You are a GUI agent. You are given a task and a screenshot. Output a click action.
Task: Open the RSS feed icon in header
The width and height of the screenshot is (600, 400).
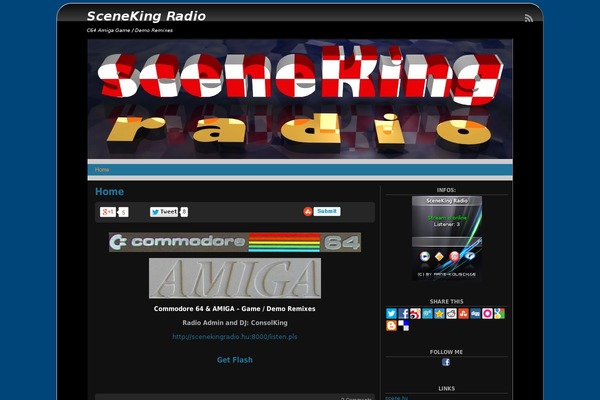tap(528, 18)
